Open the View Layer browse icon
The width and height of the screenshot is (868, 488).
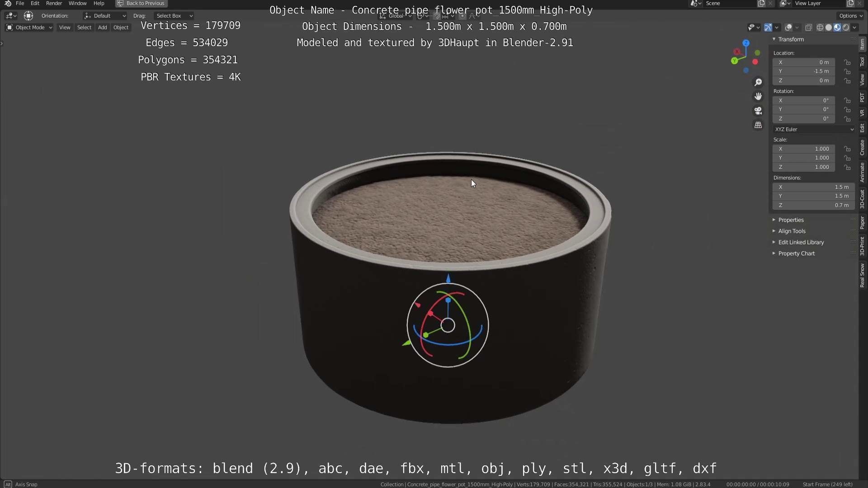pyautogui.click(x=785, y=3)
